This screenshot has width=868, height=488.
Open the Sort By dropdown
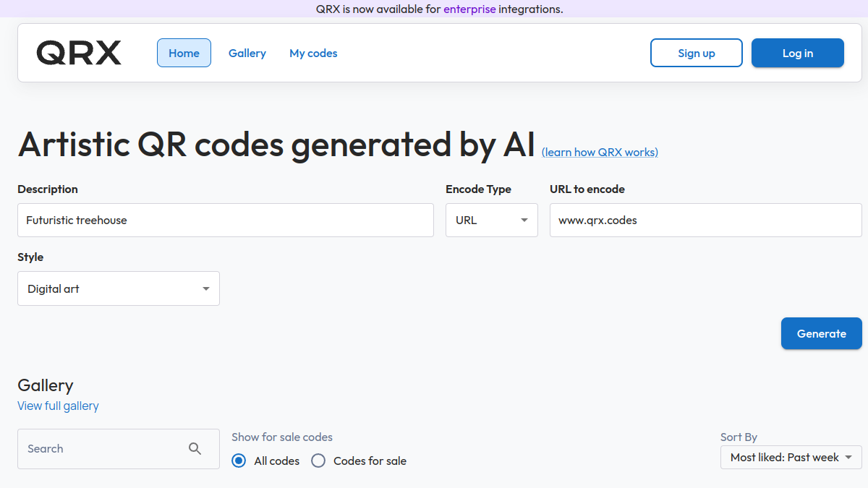(x=791, y=457)
